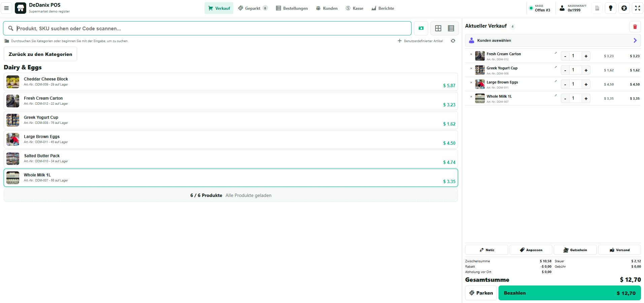The width and height of the screenshot is (644, 303).
Task: Add Salted Butter Pack to sale
Action: [x=231, y=159]
